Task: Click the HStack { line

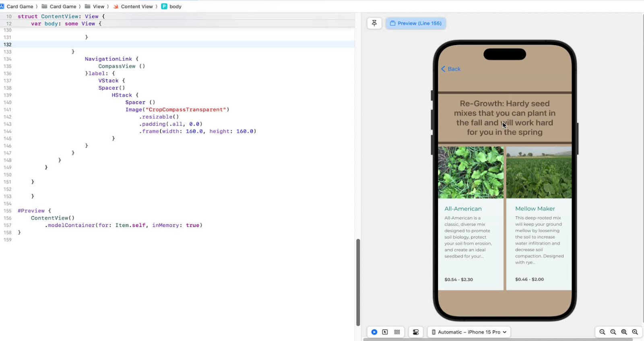Action: tap(125, 95)
